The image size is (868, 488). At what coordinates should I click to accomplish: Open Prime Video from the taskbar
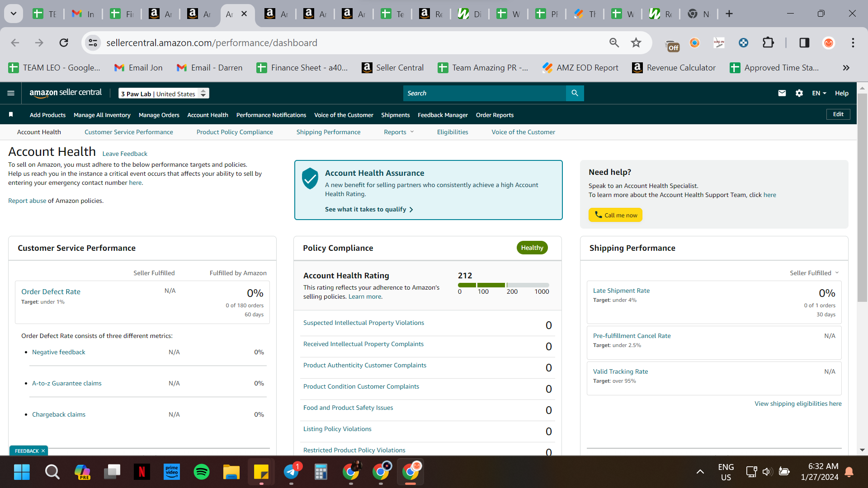[171, 472]
